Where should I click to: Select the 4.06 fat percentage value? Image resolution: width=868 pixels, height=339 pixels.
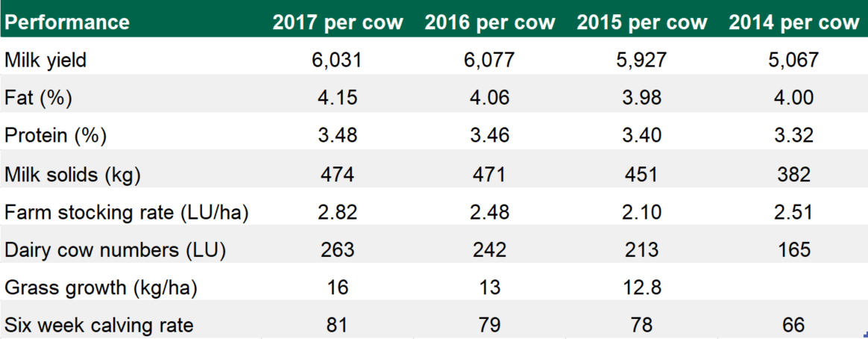pos(490,98)
